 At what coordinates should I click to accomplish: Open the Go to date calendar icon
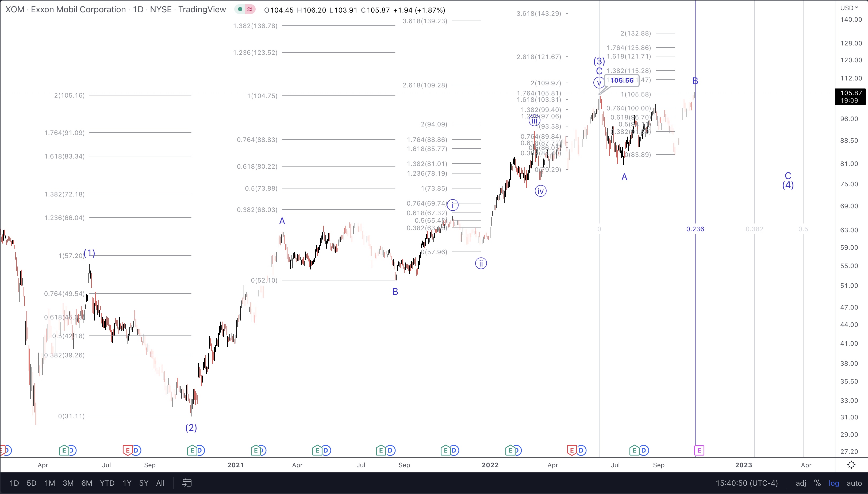coord(187,483)
